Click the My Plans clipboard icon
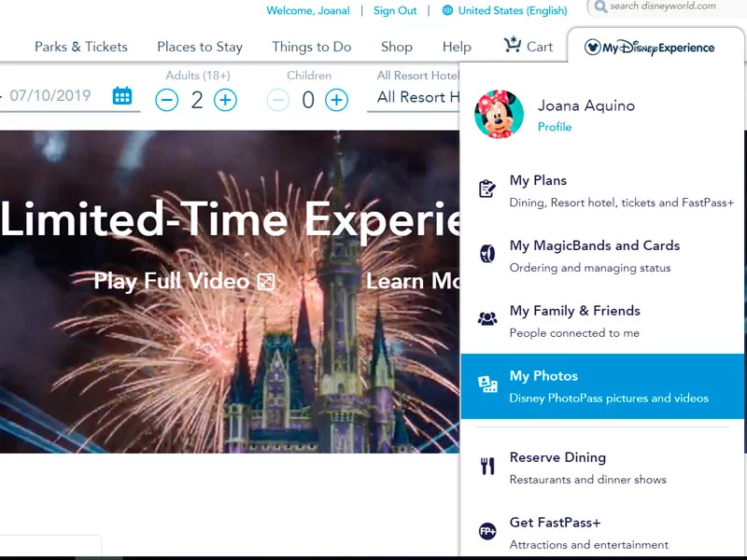Image resolution: width=747 pixels, height=560 pixels. pos(486,189)
